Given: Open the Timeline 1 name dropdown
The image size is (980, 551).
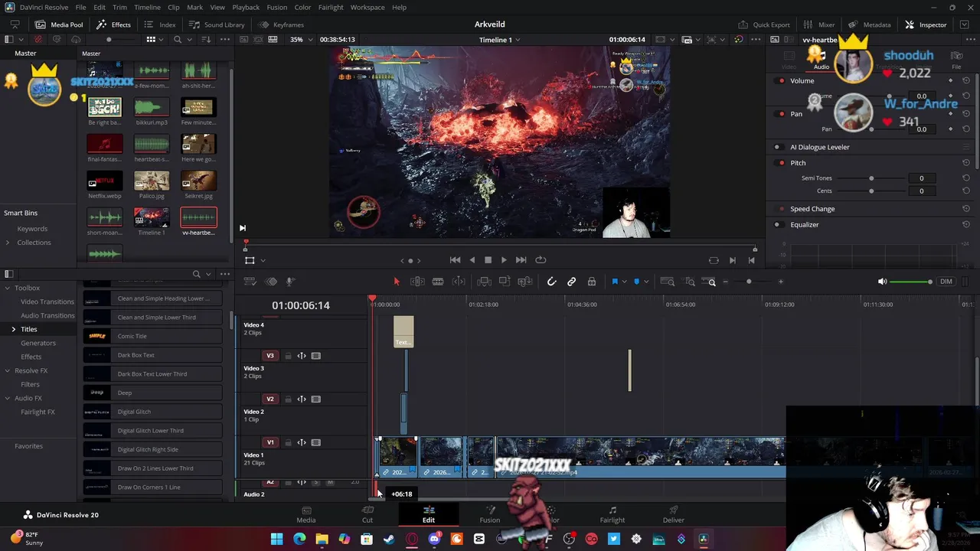Looking at the screenshot, I should click(500, 40).
